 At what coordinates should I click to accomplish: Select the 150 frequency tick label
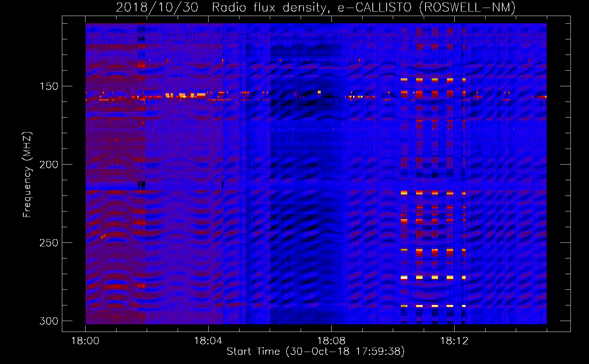point(49,86)
